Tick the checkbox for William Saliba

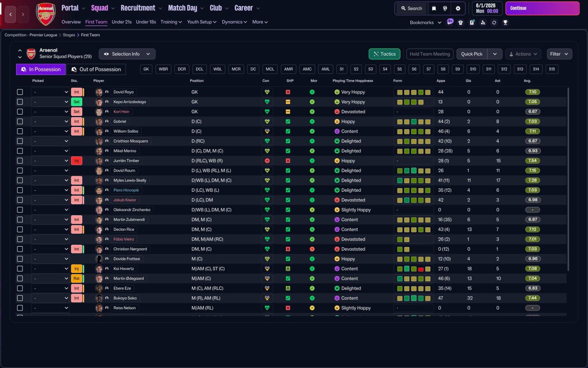tap(20, 132)
